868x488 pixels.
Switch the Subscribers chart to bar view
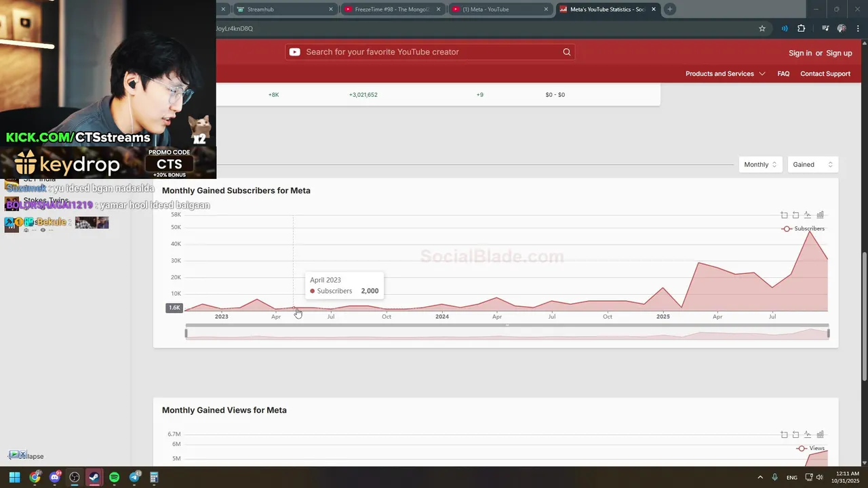(x=820, y=215)
